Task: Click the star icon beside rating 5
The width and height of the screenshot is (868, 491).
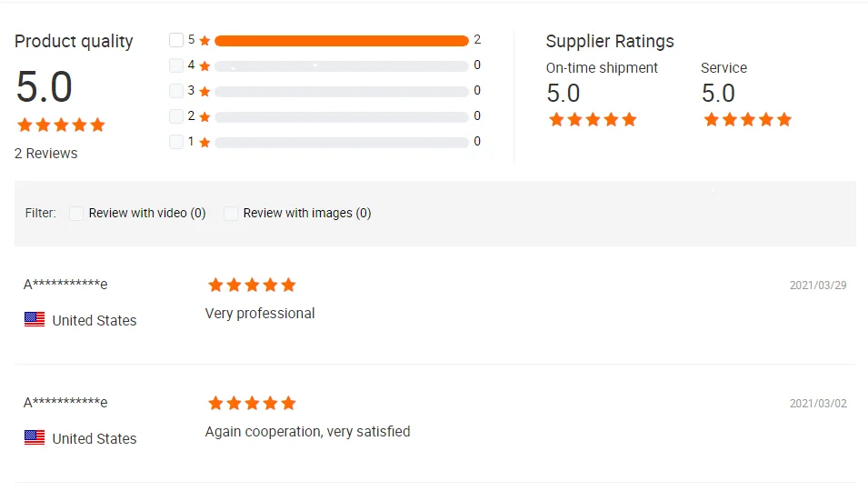Action: [x=205, y=41]
